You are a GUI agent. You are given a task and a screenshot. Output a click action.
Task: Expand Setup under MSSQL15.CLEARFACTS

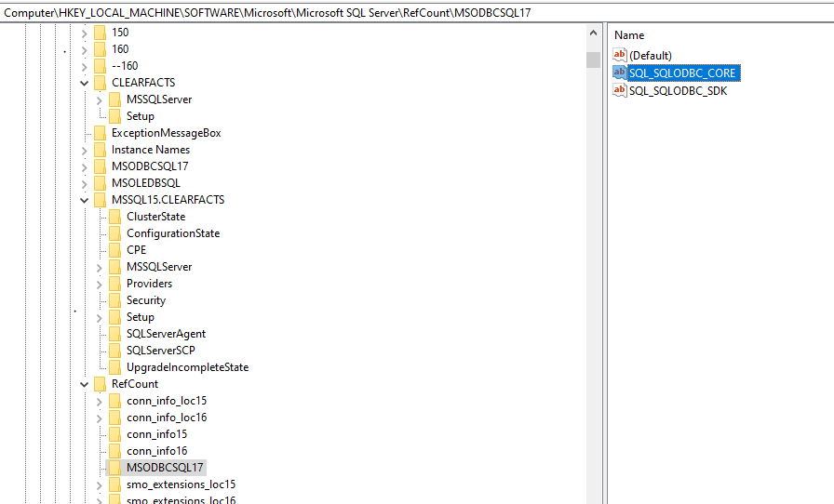99,318
